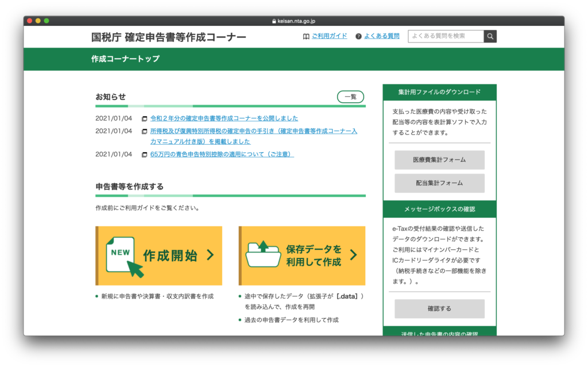Click text 作成前にご利用ガイドをご覧ください。

(x=148, y=208)
